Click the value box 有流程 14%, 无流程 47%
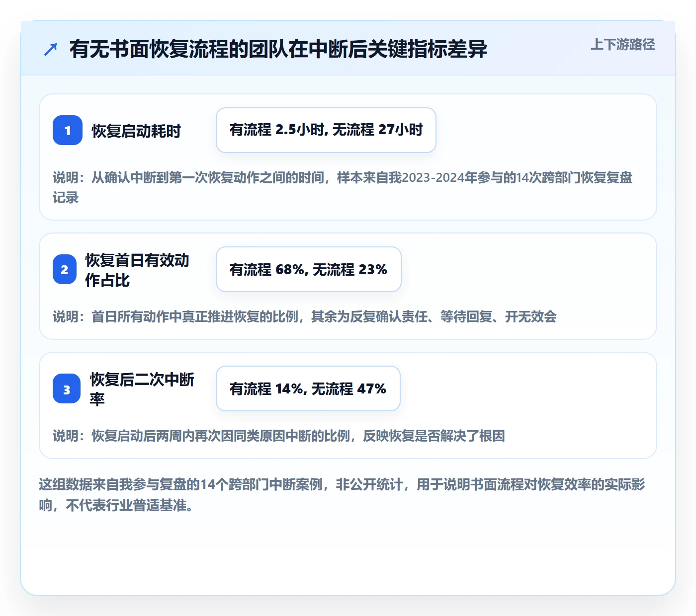The width and height of the screenshot is (696, 616). 308,388
